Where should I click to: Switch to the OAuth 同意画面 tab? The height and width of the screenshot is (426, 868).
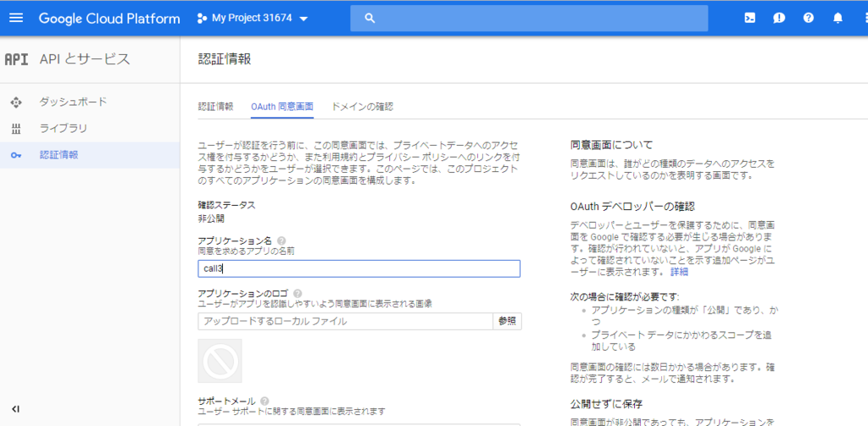pos(281,107)
